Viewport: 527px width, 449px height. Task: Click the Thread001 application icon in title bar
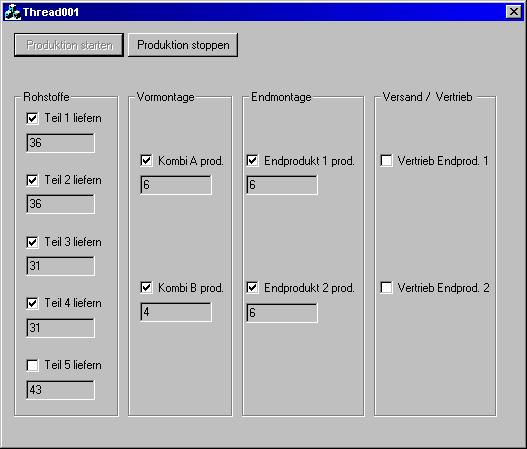[13, 12]
